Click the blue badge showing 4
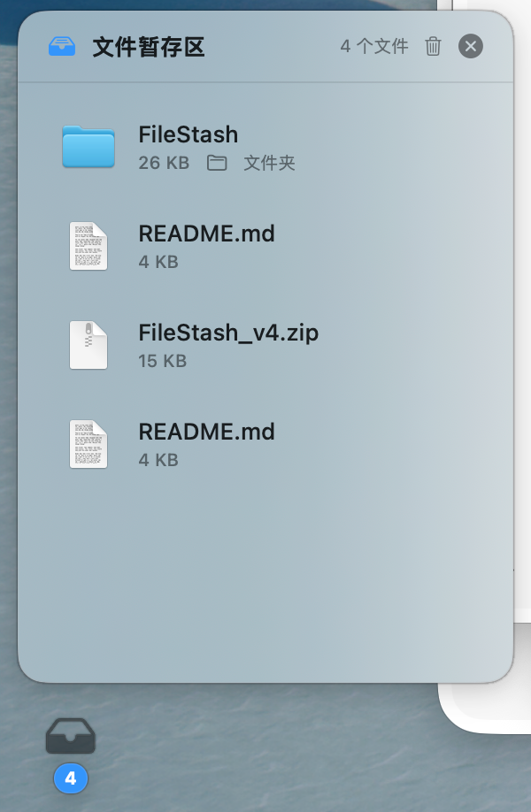 (71, 778)
